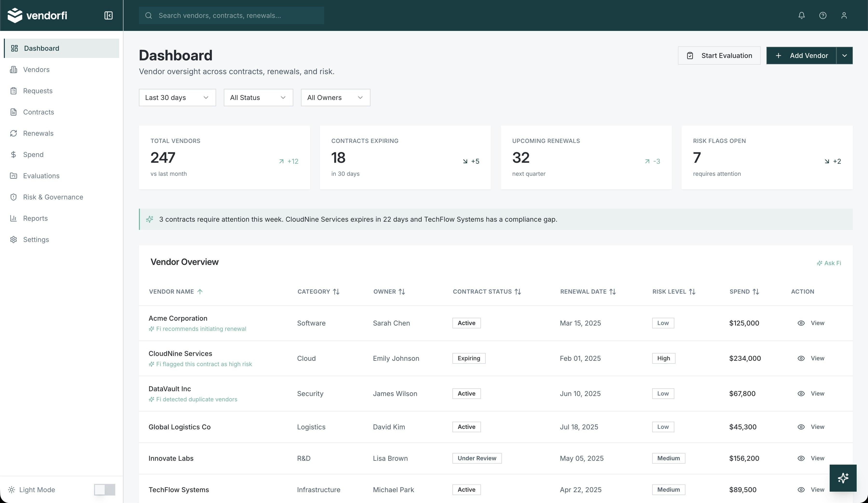Image resolution: width=868 pixels, height=503 pixels.
Task: Open the Last 30 days dropdown
Action: tap(177, 98)
